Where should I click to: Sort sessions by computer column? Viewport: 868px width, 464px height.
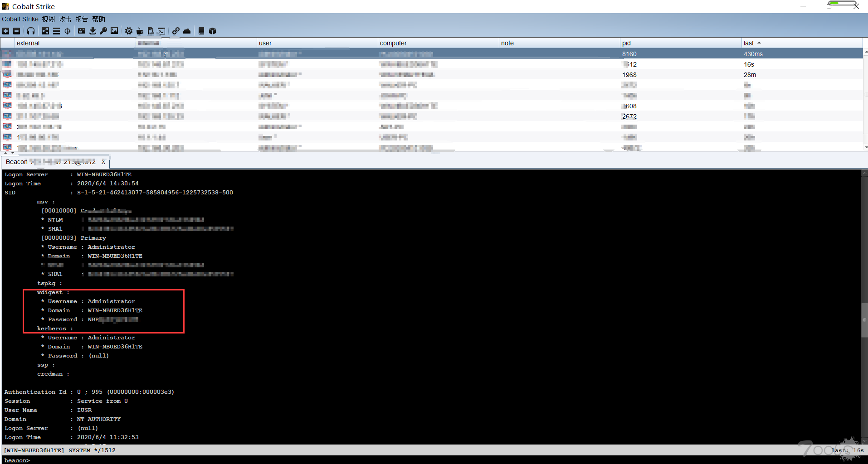tap(439, 43)
